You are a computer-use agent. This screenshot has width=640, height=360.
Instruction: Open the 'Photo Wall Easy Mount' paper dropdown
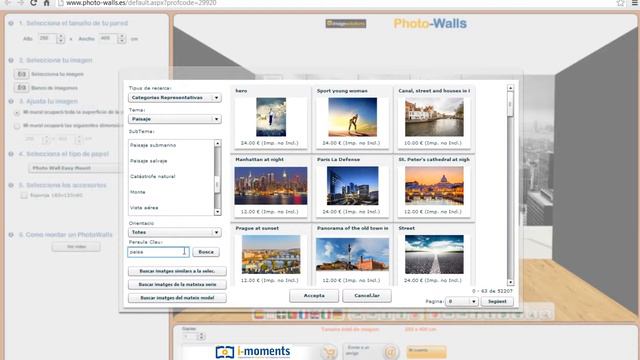pyautogui.click(x=76, y=168)
